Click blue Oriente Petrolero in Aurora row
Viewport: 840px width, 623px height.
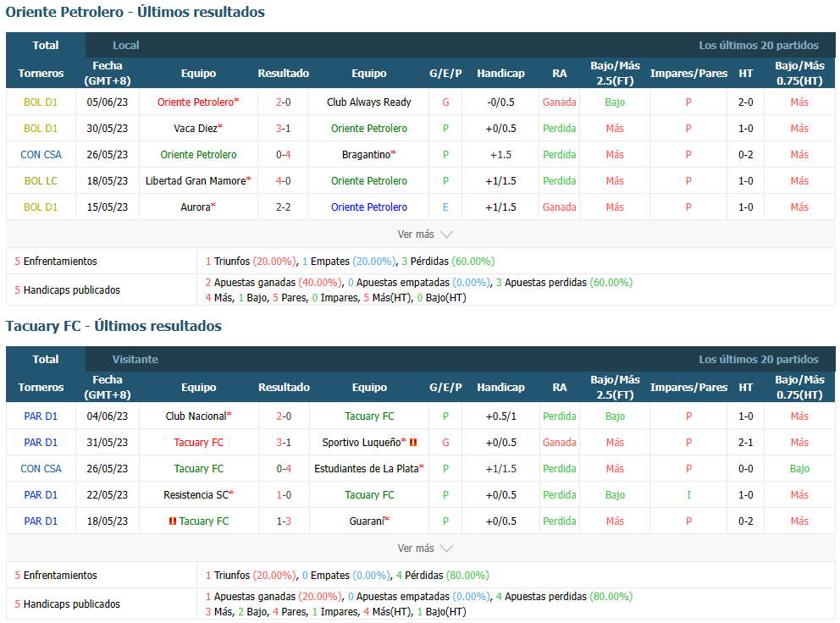(x=369, y=207)
